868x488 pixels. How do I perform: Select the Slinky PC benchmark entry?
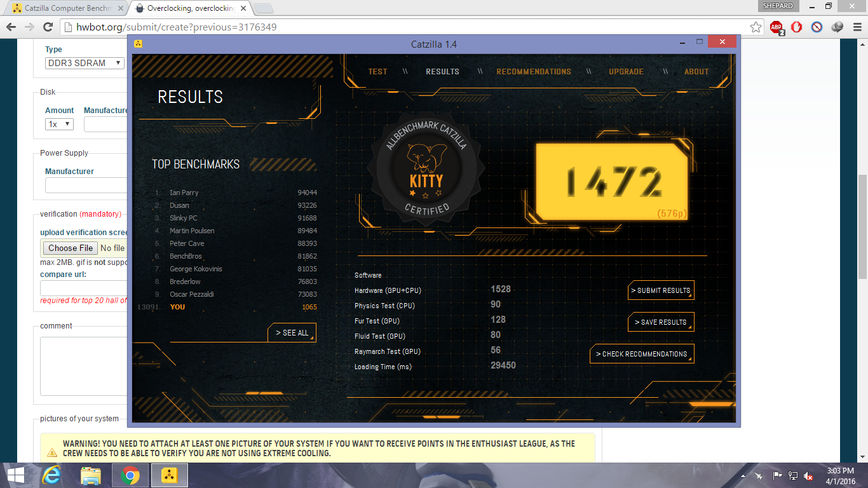coord(235,218)
